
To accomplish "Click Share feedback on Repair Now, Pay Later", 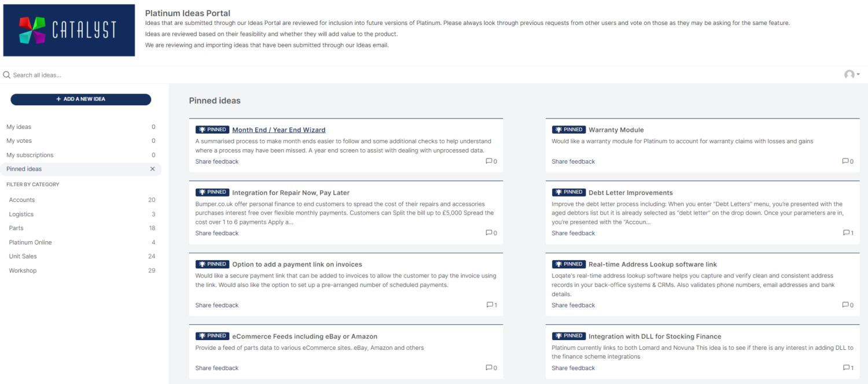I will pyautogui.click(x=217, y=233).
